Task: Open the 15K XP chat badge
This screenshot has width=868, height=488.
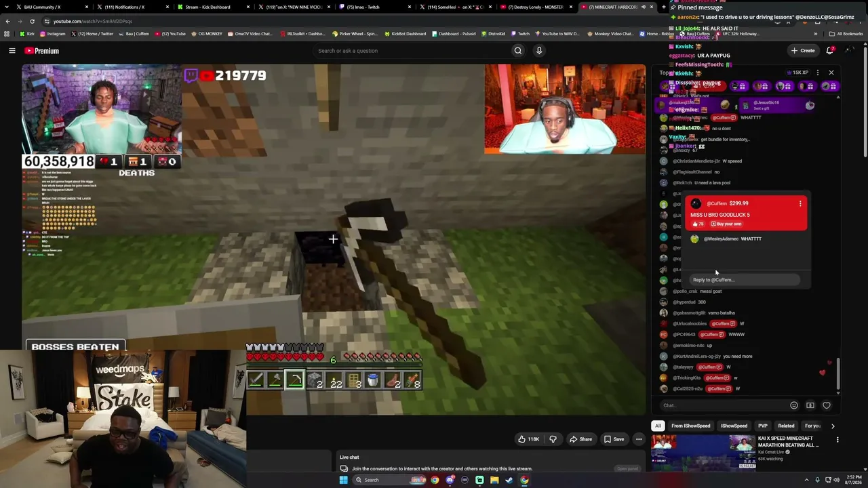Action: pos(797,73)
